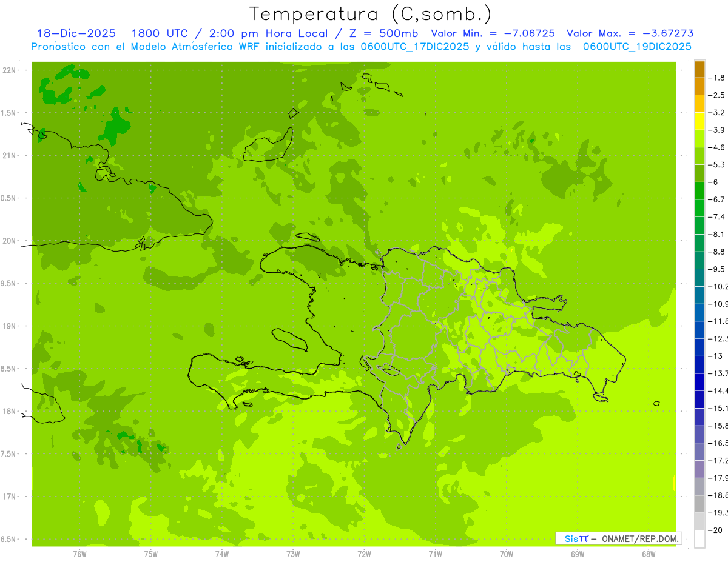Click the yellow swatch between -3.2 and -3.9
Image resolution: width=728 pixels, height=562 pixels.
pos(699,121)
